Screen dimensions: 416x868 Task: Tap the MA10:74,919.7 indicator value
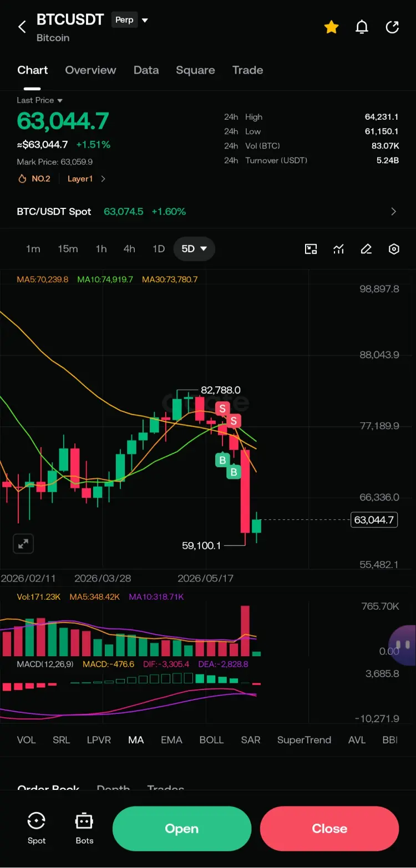pos(105,279)
